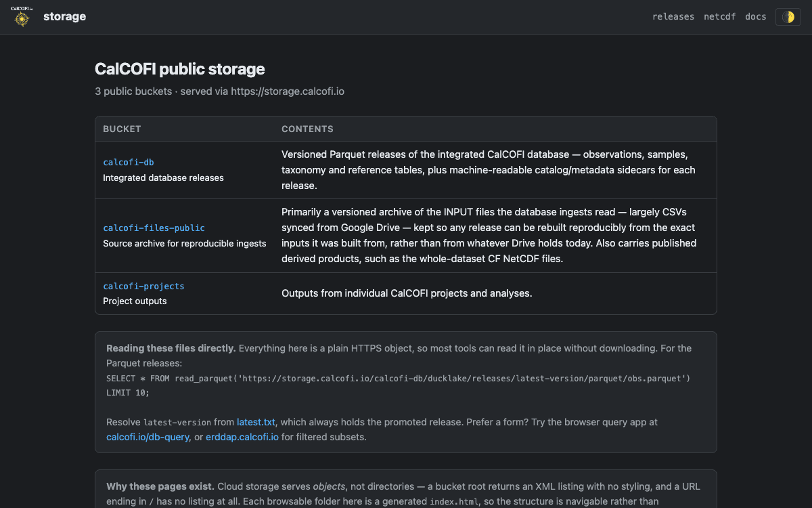Click the CalCOFI public storage heading
Screen dimensions: 812x508
coord(180,69)
